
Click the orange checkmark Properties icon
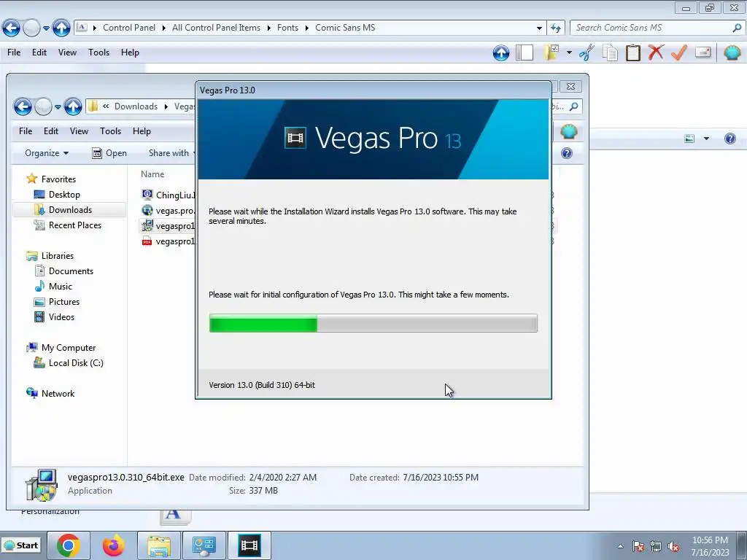pos(679,52)
